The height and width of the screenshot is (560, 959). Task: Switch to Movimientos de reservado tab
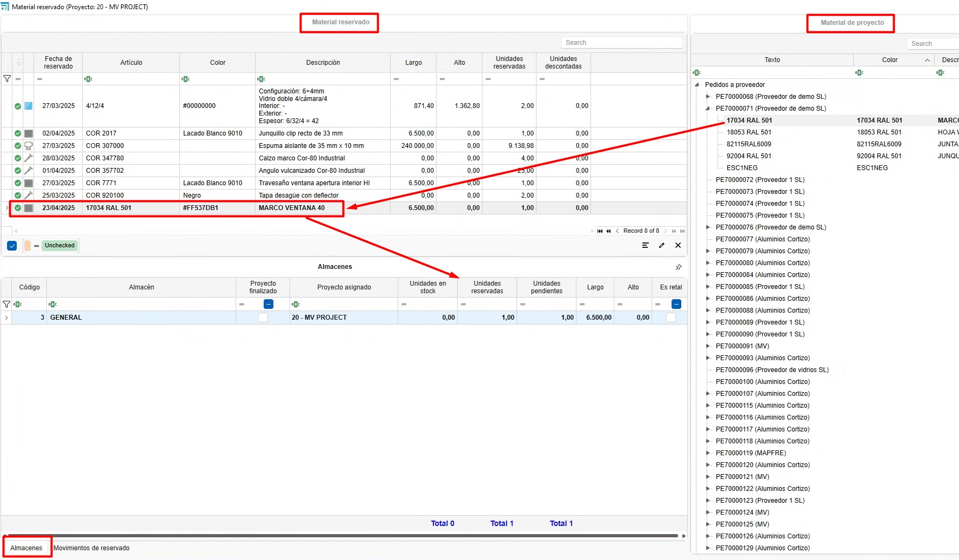tap(91, 548)
